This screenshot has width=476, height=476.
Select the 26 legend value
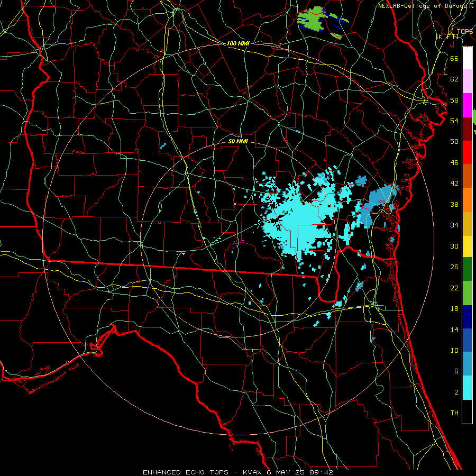click(x=454, y=267)
